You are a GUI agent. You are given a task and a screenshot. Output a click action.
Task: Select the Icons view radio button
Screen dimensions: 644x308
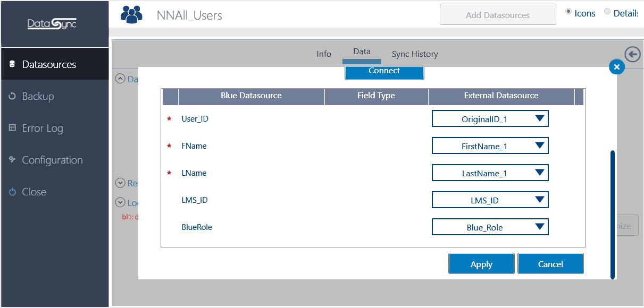coord(568,12)
